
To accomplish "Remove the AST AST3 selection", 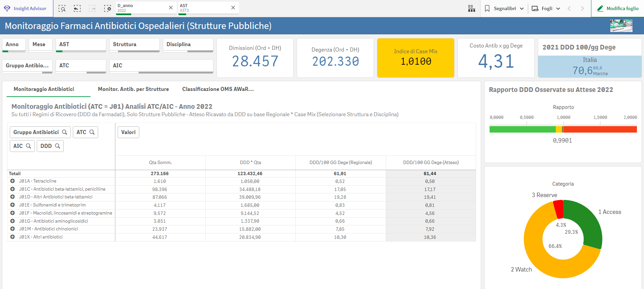I will pyautogui.click(x=233, y=8).
